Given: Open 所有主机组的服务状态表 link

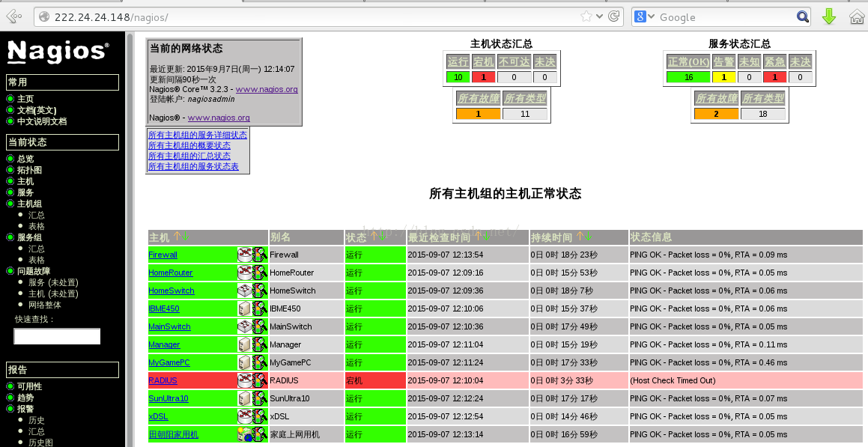Looking at the screenshot, I should [x=193, y=166].
